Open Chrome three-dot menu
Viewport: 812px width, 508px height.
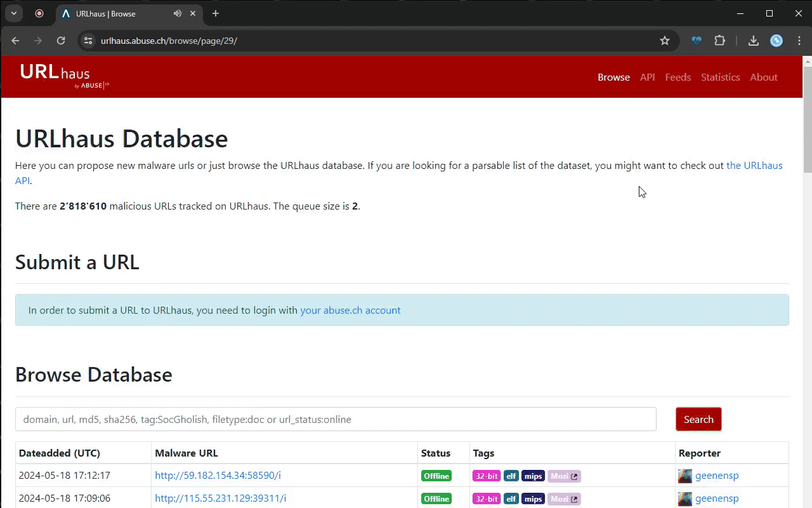(x=799, y=41)
